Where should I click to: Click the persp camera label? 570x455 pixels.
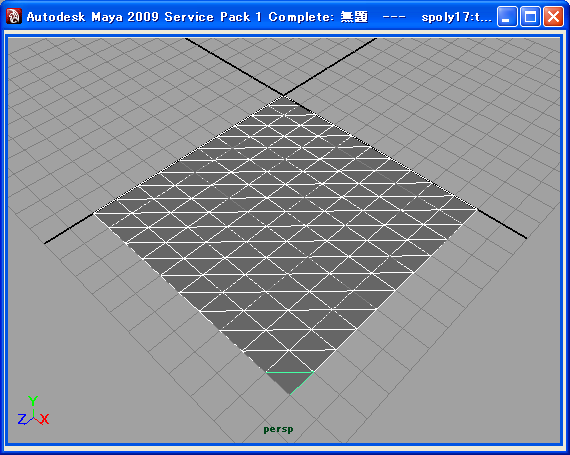coord(278,429)
